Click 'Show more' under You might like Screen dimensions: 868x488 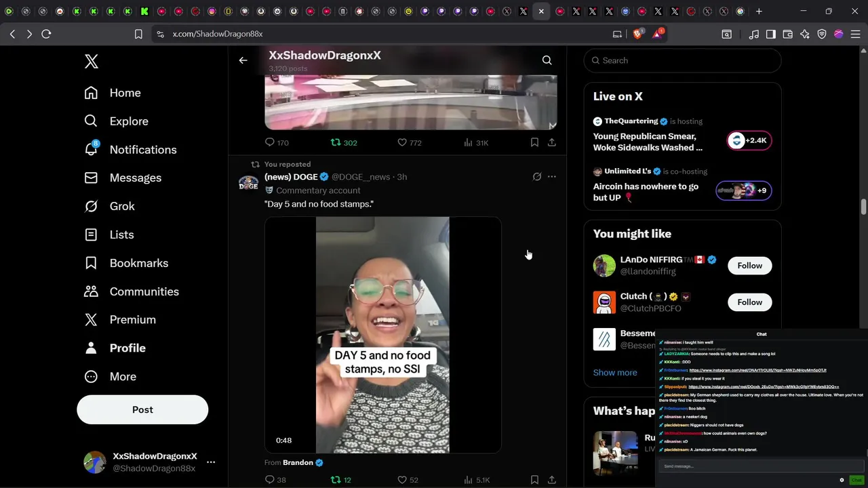tap(615, 373)
